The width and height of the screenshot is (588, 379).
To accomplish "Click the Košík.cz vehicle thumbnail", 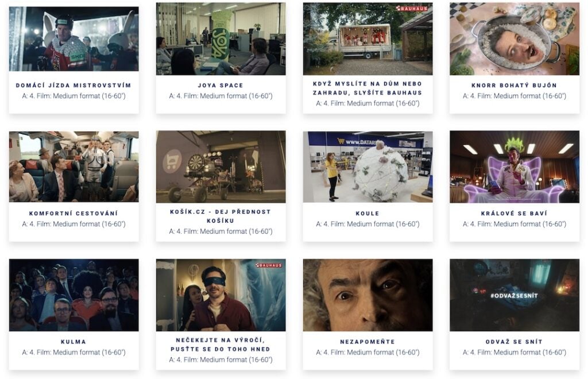I will [221, 167].
